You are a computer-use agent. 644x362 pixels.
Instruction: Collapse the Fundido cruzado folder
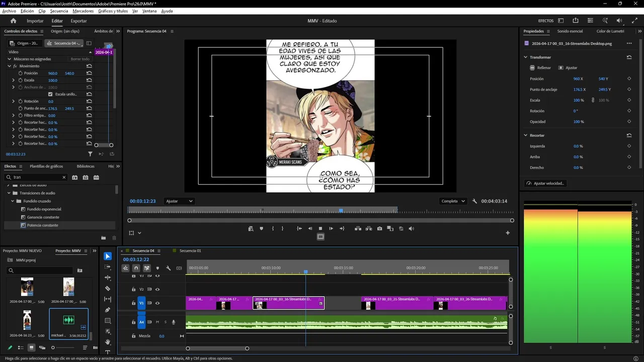[13, 201]
